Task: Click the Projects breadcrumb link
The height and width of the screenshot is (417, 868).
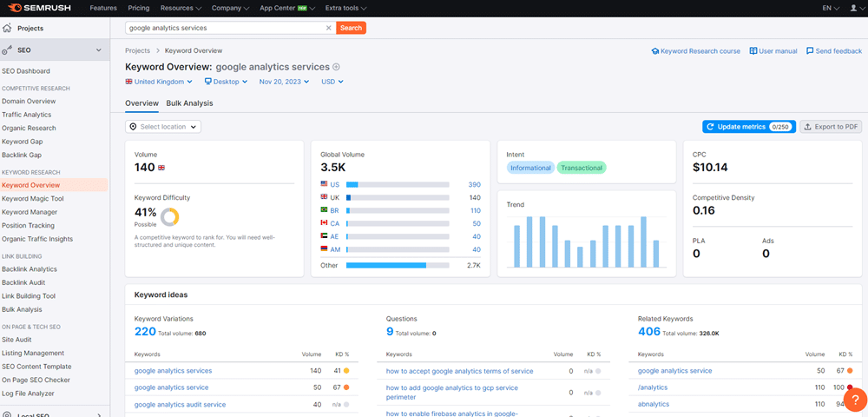Action: (x=137, y=50)
